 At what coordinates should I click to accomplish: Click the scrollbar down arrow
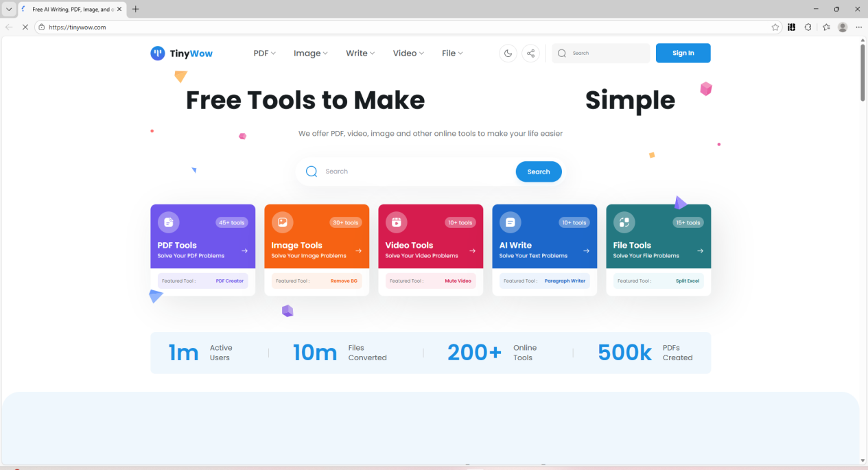[863, 460]
